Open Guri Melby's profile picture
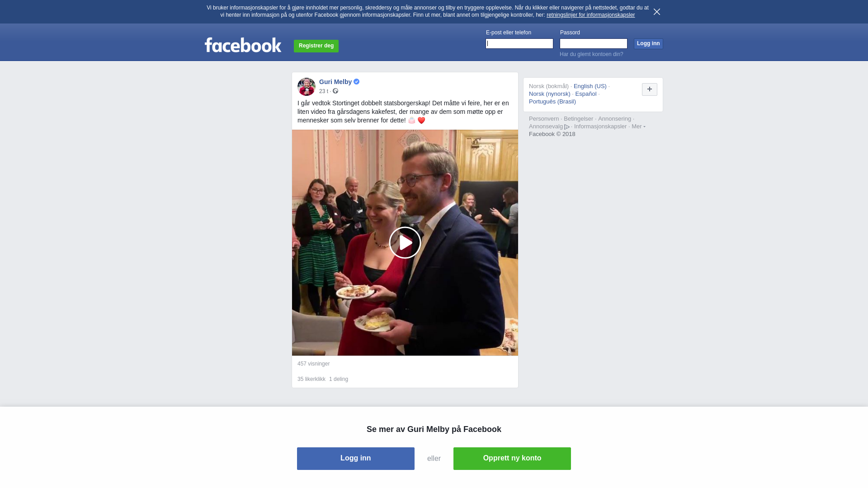This screenshot has width=868, height=488. 306,87
